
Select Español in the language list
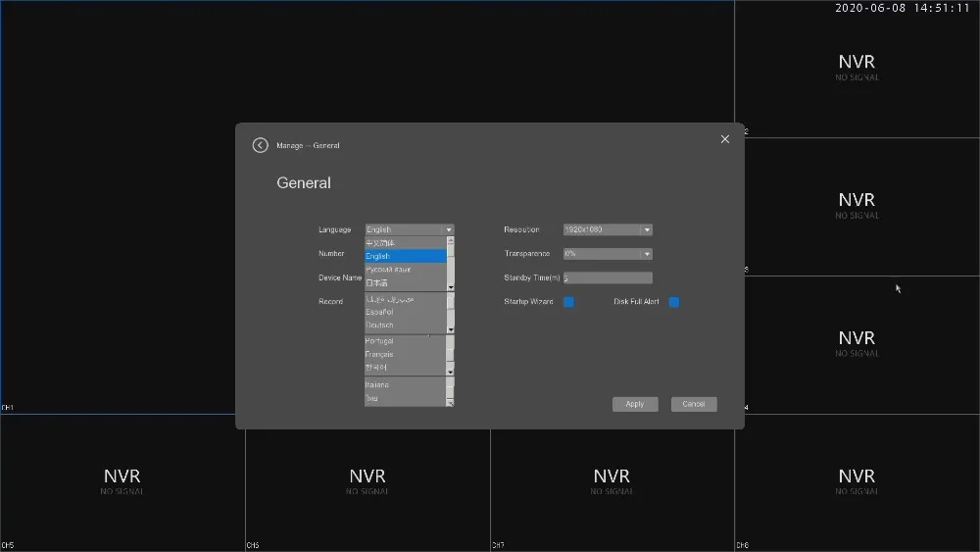406,312
